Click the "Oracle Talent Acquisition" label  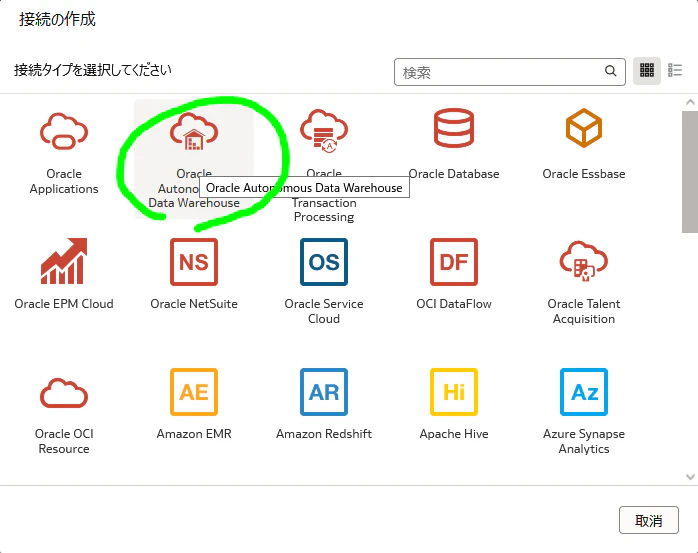tap(584, 311)
